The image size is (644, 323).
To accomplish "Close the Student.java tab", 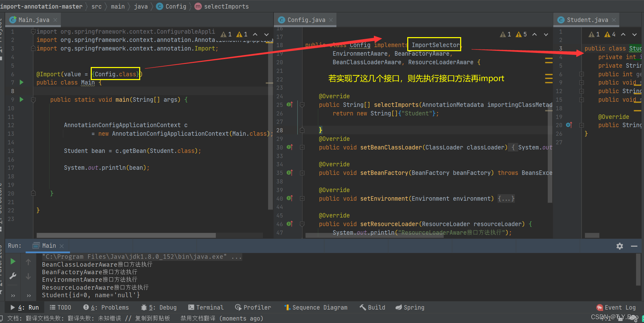I will pos(614,20).
